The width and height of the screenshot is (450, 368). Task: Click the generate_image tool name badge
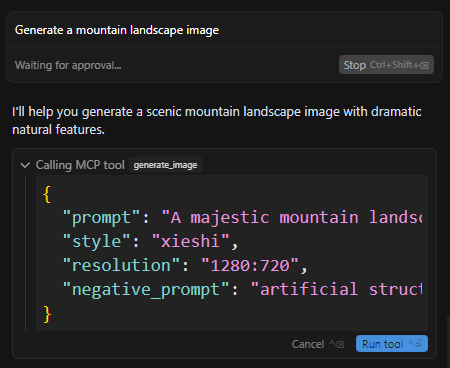tap(165, 165)
